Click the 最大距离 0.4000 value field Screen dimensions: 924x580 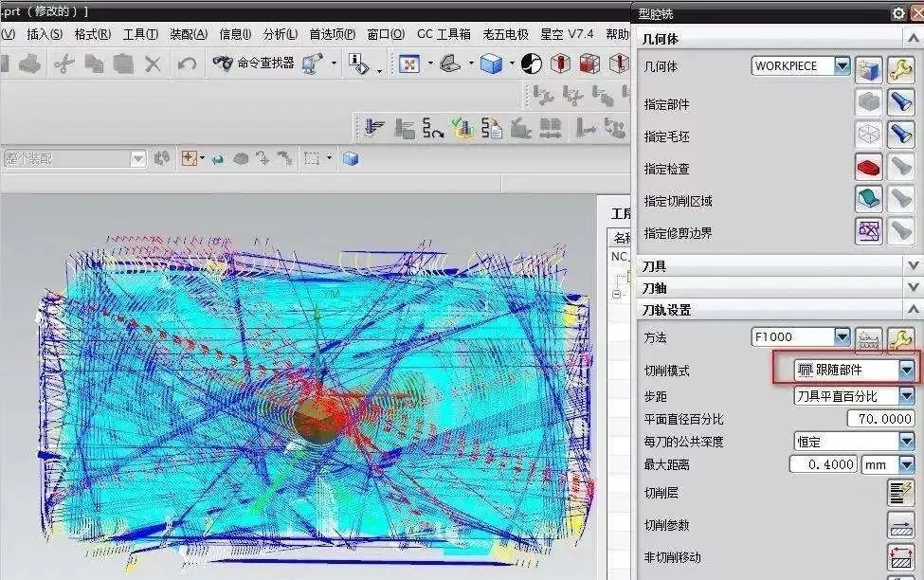pos(823,464)
